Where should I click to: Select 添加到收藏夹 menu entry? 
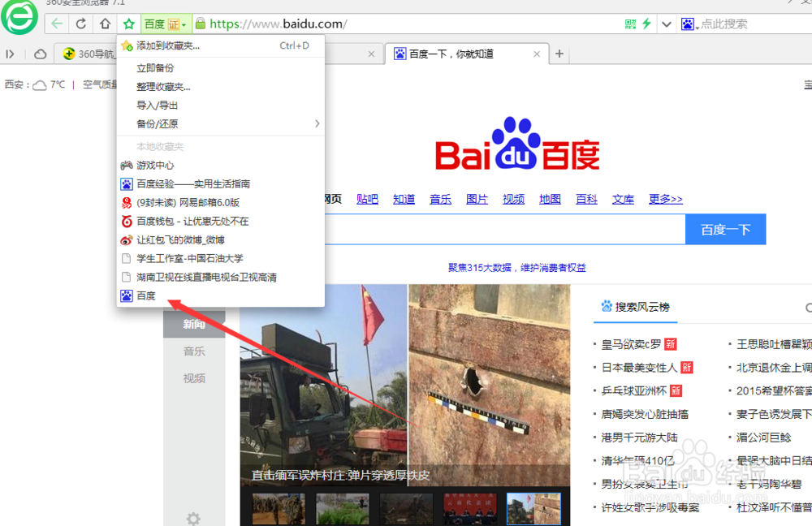(x=221, y=46)
